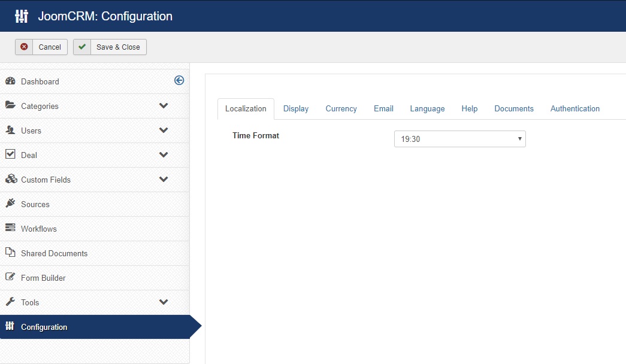Expand the Categories menu chevron
Viewport: 626px width, 364px height.
tap(164, 106)
